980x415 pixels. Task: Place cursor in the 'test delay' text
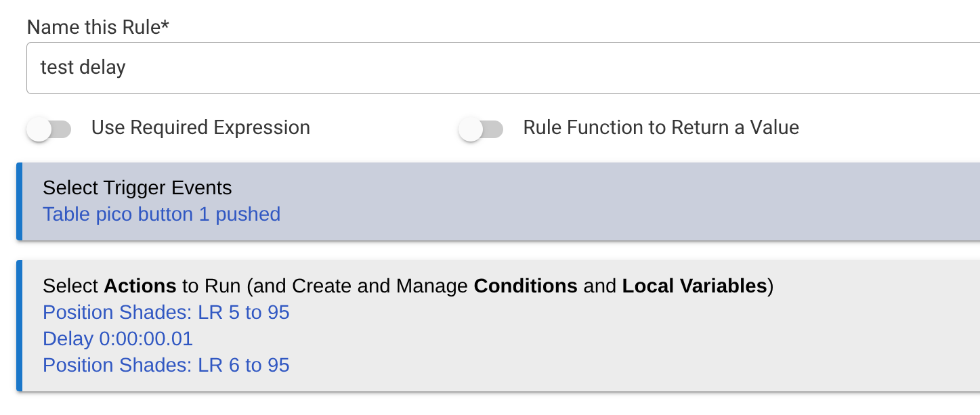pos(83,68)
